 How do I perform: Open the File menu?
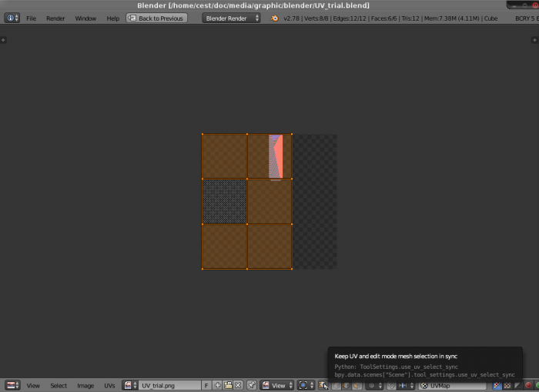[x=32, y=18]
